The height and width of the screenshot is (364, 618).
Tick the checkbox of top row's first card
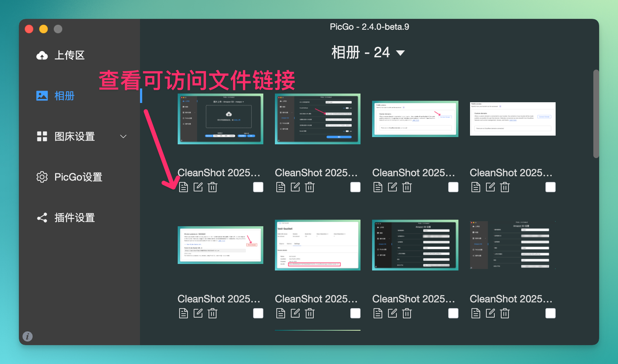click(x=258, y=187)
